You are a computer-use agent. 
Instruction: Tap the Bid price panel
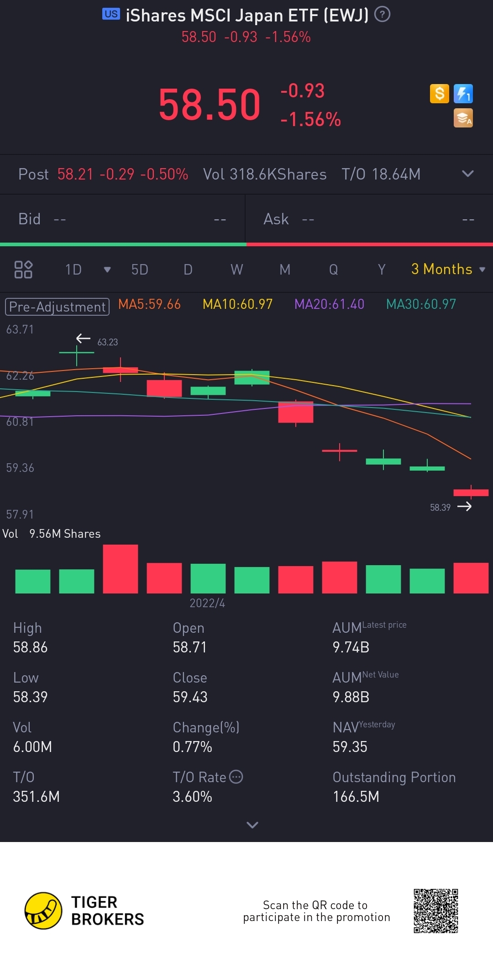pos(122,219)
